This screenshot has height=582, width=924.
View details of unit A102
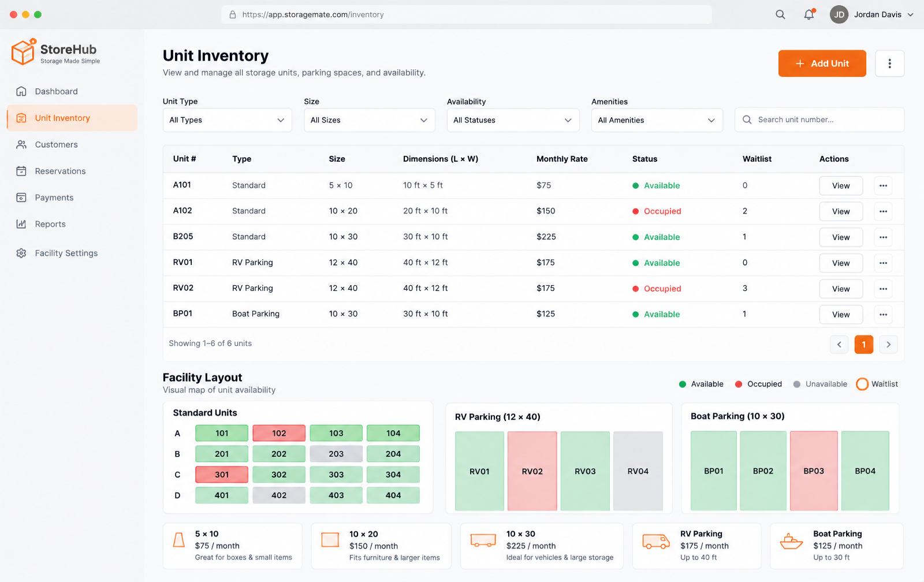841,211
